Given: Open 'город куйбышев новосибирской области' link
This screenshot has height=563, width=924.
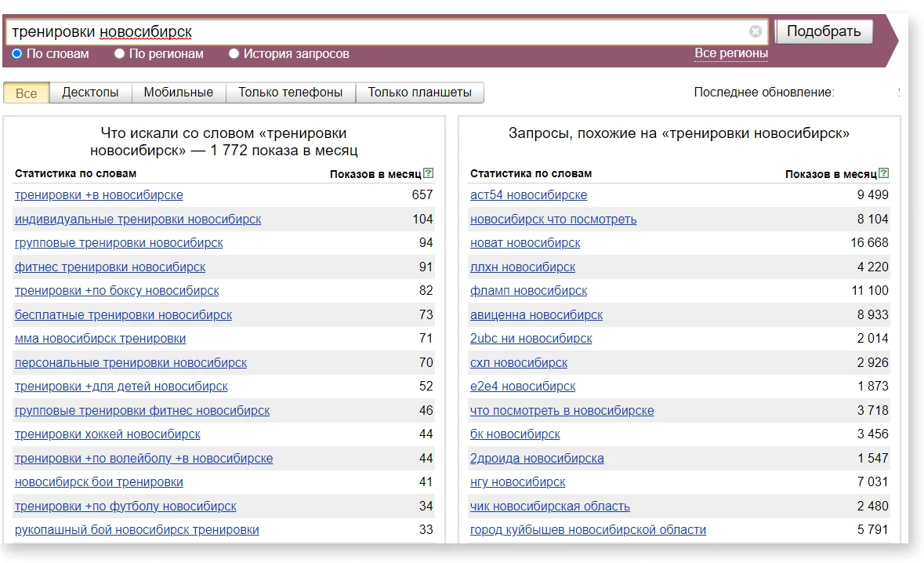Looking at the screenshot, I should coord(588,530).
